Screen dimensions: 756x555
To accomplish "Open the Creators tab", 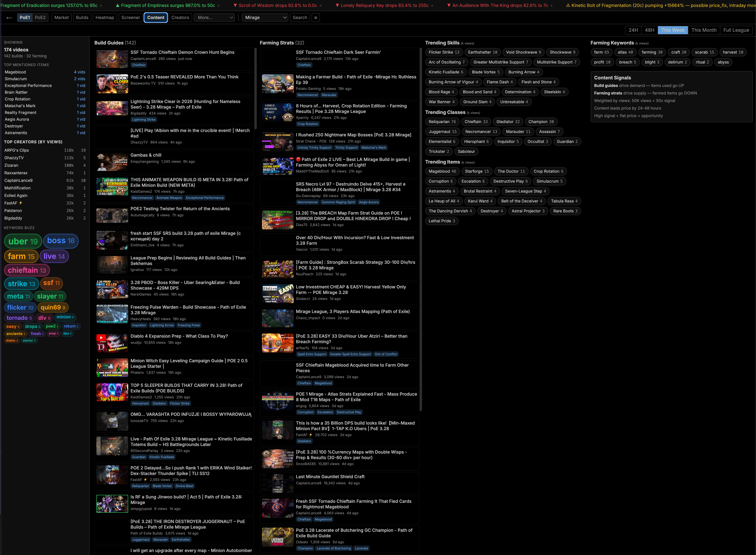I will 180,18.
